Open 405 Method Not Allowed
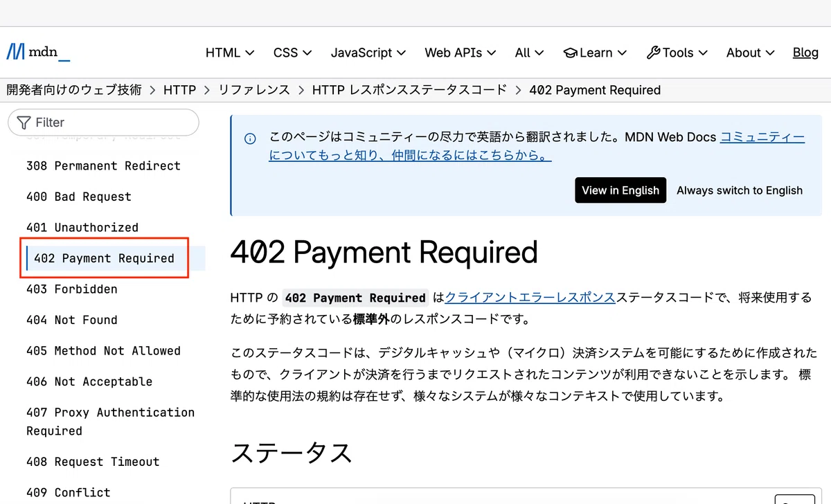831x504 pixels. pos(103,351)
